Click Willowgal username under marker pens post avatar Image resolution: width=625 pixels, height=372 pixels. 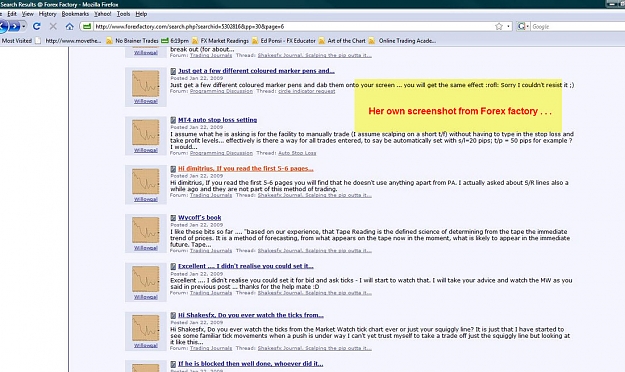[x=145, y=101]
